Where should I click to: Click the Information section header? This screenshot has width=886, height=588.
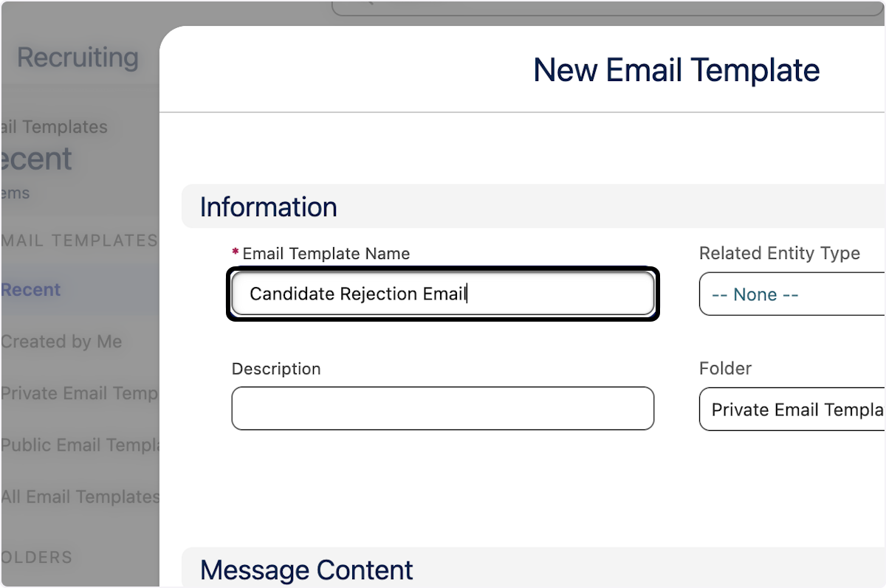[x=268, y=207]
